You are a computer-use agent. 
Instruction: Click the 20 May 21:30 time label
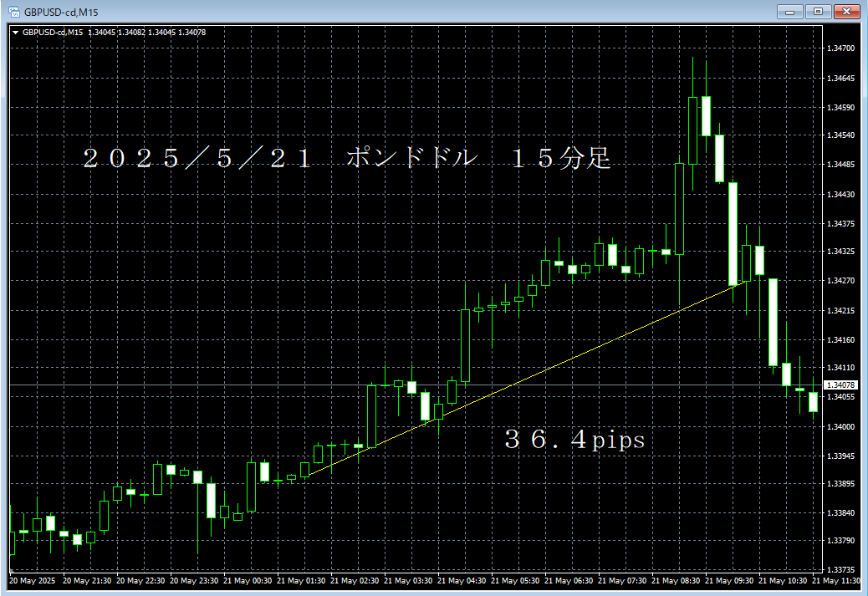[x=87, y=580]
